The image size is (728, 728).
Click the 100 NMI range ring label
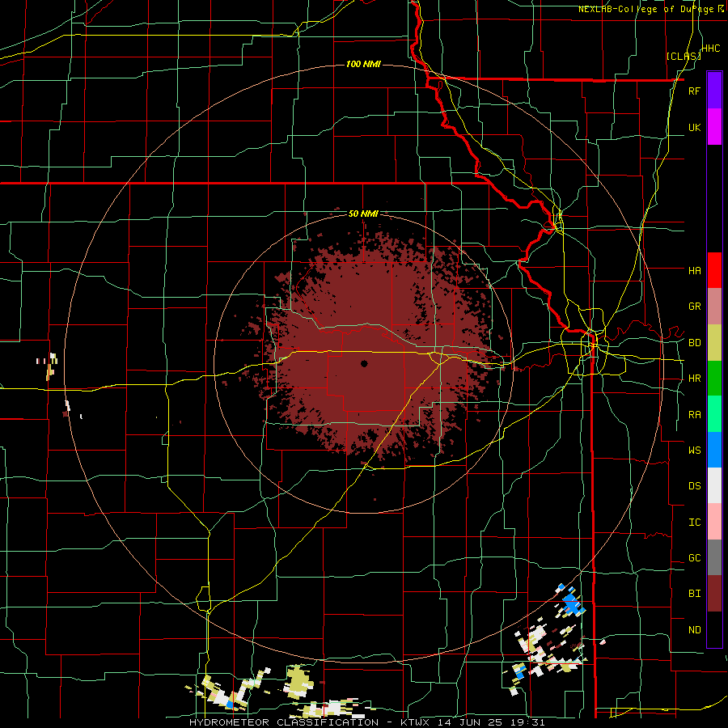coord(363,64)
